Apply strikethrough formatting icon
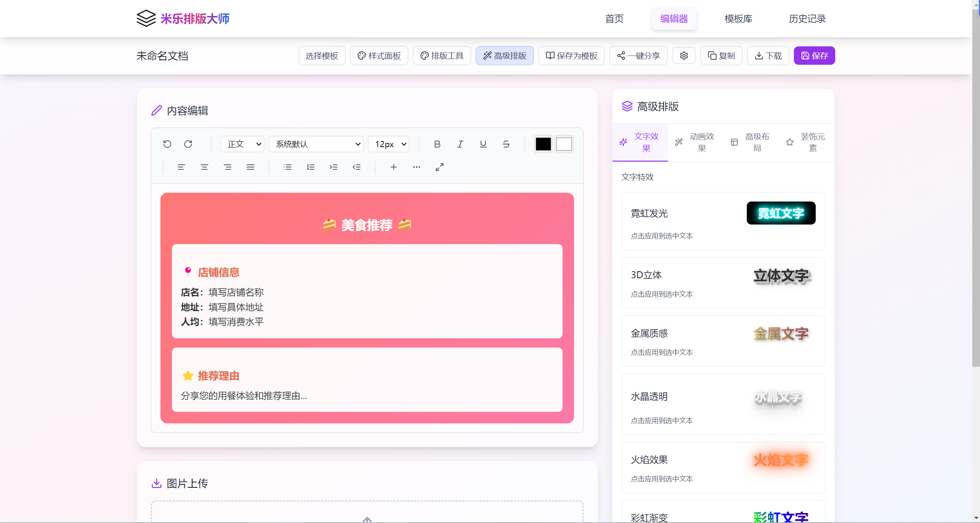Image resolution: width=980 pixels, height=523 pixels. click(506, 144)
